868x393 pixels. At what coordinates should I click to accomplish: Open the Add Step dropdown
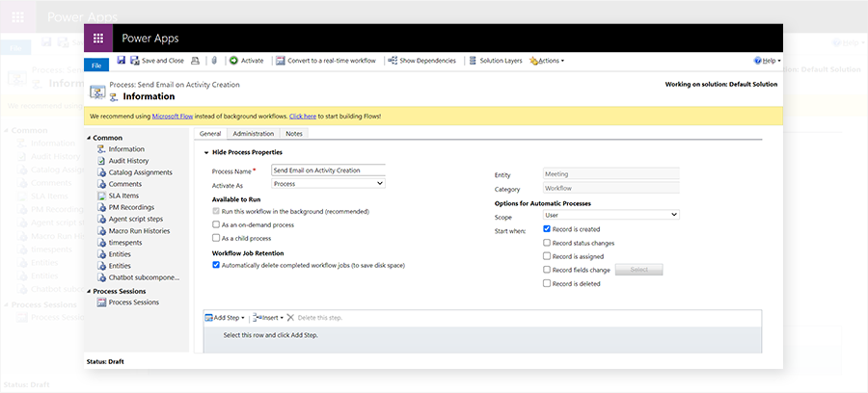(x=225, y=318)
